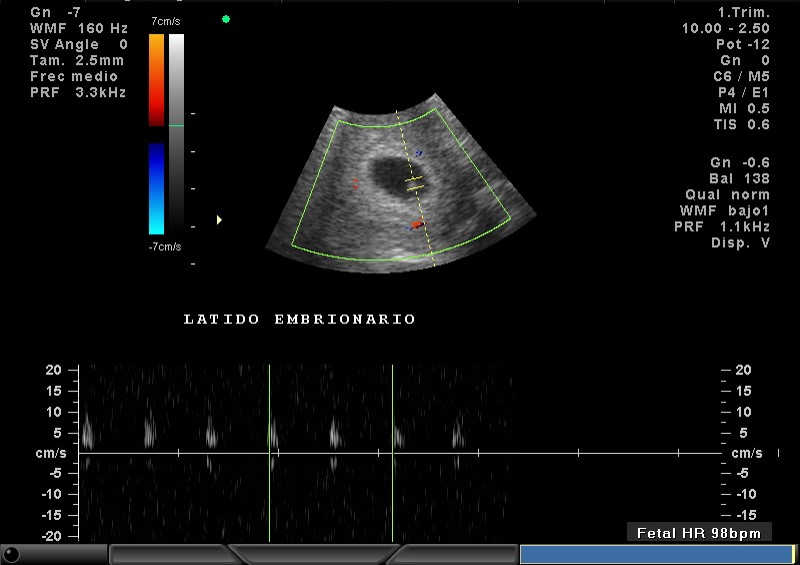This screenshot has width=800, height=565.
Task: Click the Fetal HR 98bpm readout
Action: click(699, 533)
